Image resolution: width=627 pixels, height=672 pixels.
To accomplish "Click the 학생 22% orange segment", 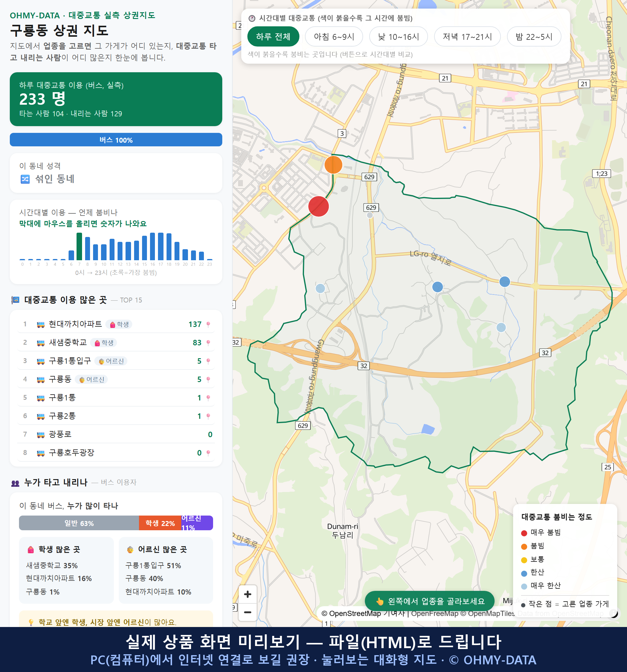I will (x=160, y=523).
